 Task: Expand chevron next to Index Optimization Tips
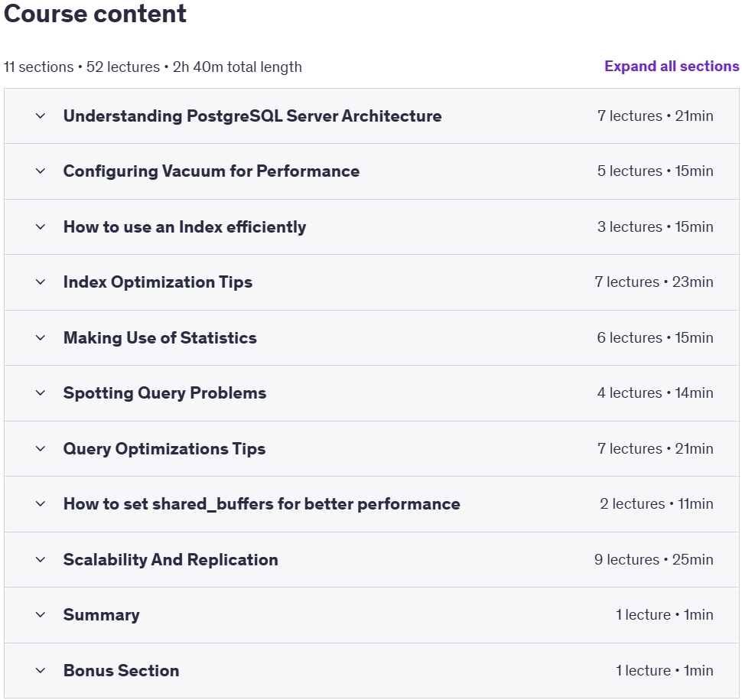pos(41,282)
